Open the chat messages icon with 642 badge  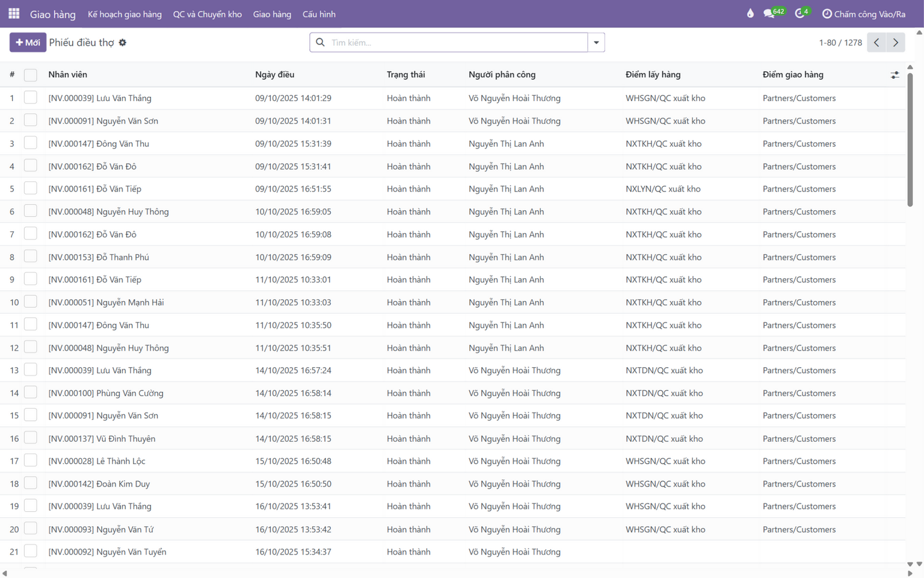click(x=774, y=13)
